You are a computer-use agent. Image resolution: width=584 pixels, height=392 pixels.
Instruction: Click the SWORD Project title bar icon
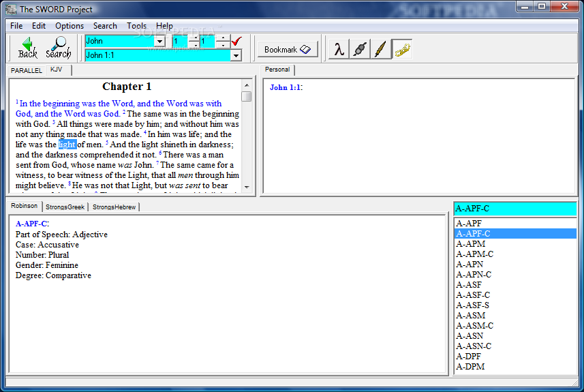click(11, 9)
